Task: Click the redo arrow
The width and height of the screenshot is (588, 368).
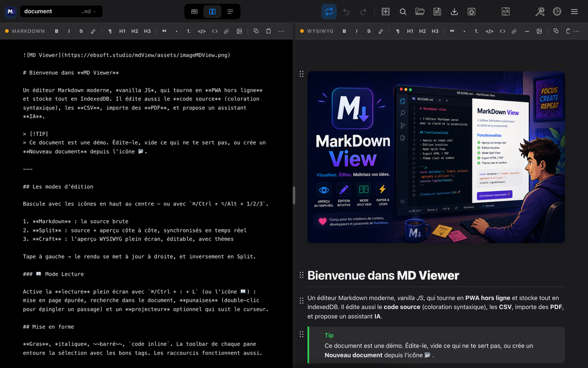Action: 364,12
